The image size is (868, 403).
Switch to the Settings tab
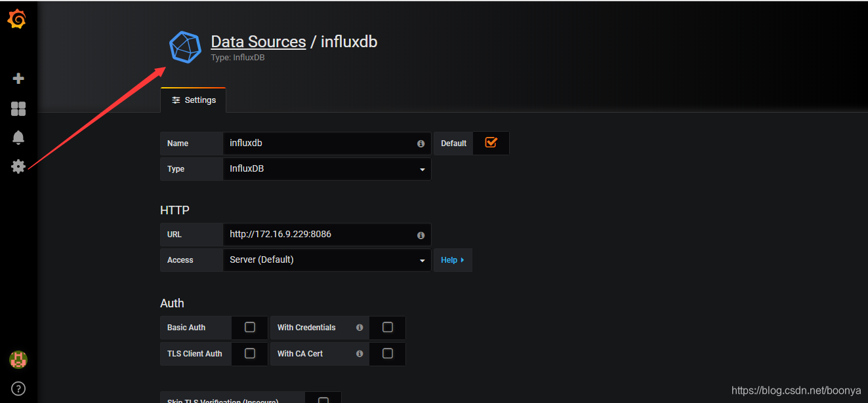click(194, 100)
